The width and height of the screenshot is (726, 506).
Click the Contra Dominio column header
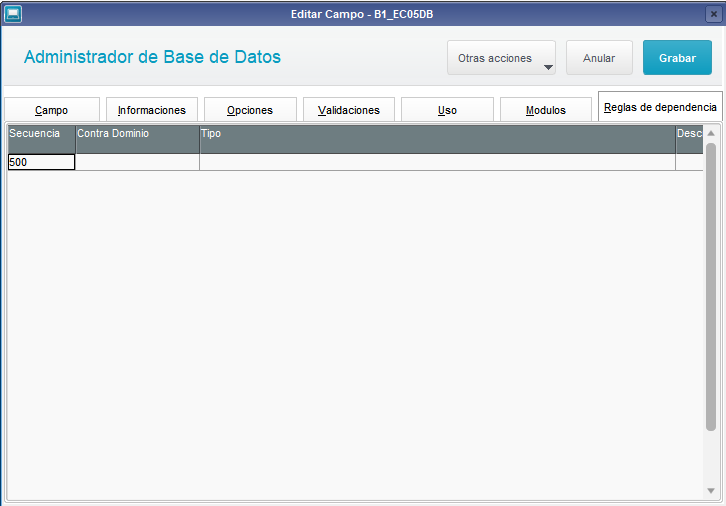click(x=138, y=139)
